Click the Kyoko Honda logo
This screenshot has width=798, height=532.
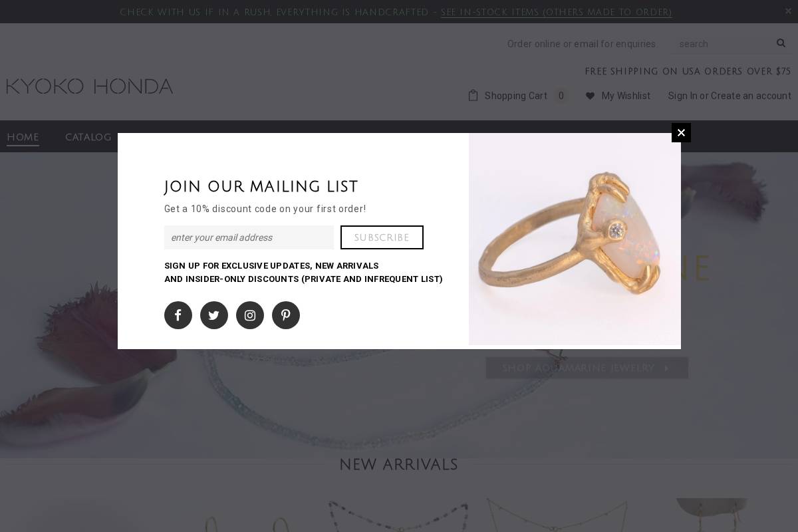[x=90, y=86]
